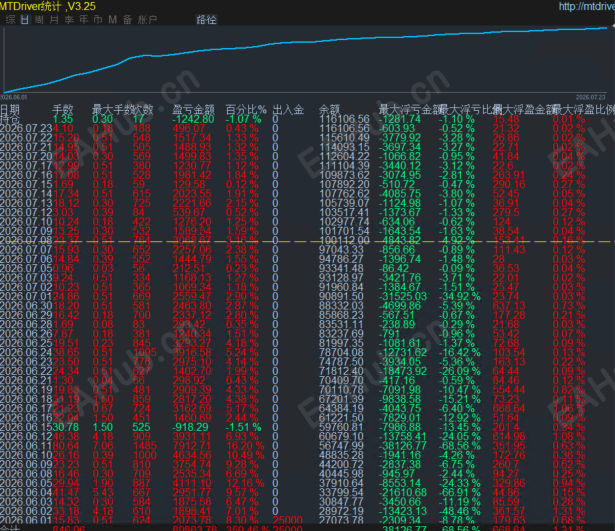The height and width of the screenshot is (531, 615).
Task: Click floating loss value -12731.62
Action: pos(402,353)
